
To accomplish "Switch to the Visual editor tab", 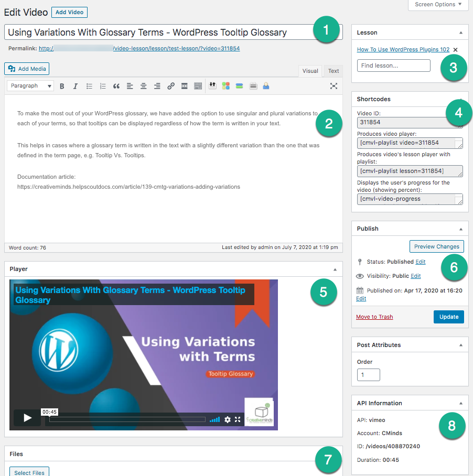I will click(310, 71).
